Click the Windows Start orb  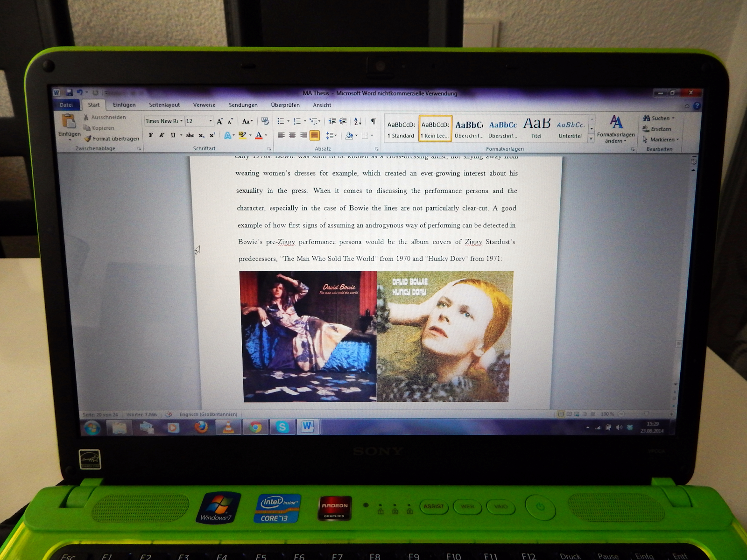92,427
